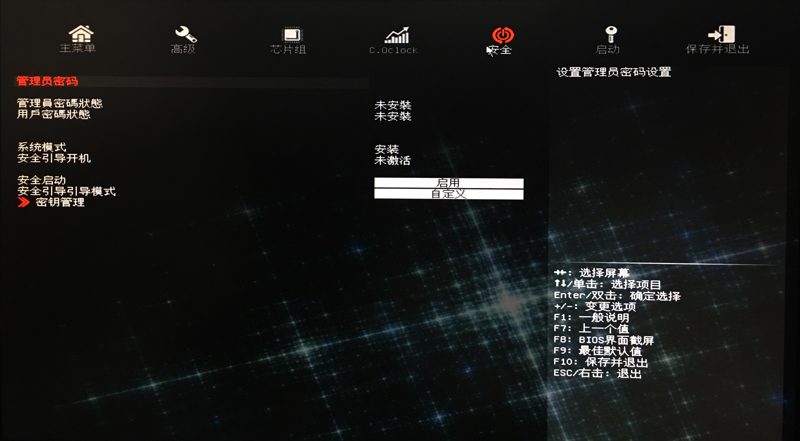Click the ESC/右击: 退出 help line
This screenshot has height=441, width=800.
[x=597, y=374]
